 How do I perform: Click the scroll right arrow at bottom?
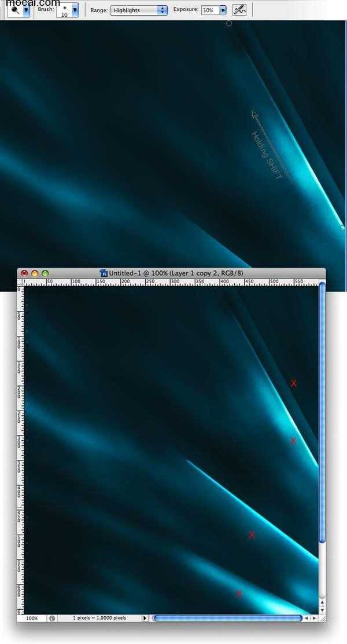click(x=315, y=618)
